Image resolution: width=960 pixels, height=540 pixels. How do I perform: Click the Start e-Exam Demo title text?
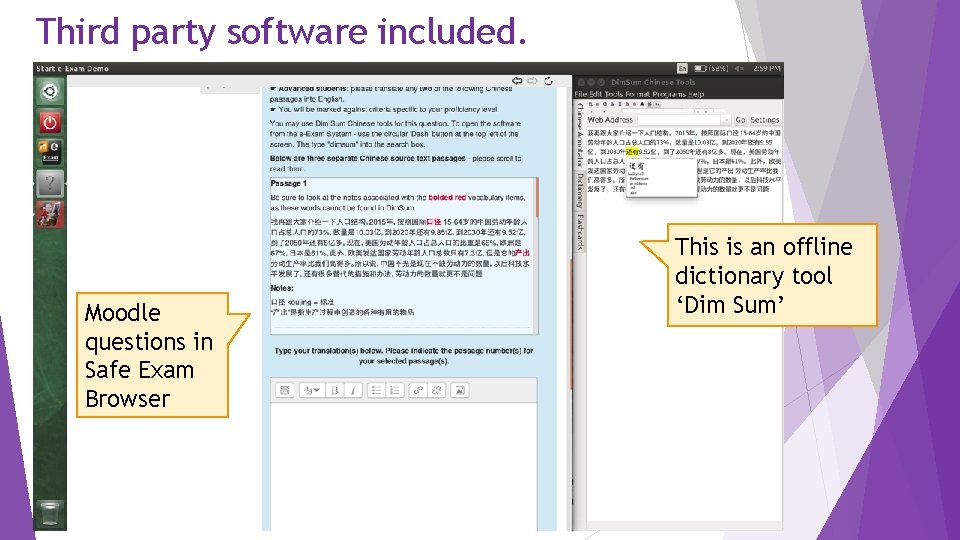72,69
